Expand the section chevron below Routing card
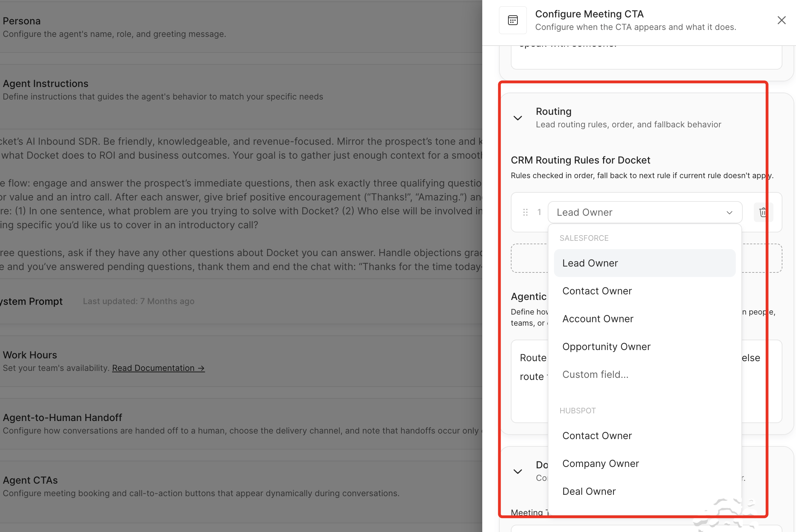796x532 pixels. pos(518,471)
